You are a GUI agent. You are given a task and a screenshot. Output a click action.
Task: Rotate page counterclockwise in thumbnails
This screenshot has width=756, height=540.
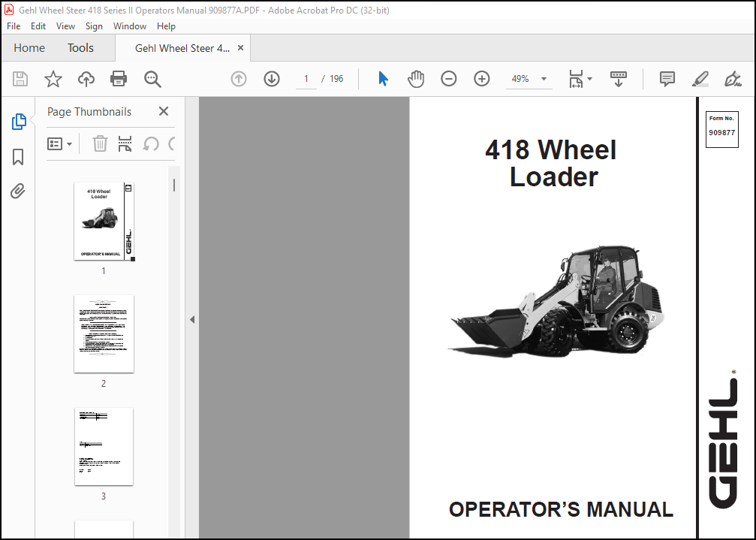151,143
